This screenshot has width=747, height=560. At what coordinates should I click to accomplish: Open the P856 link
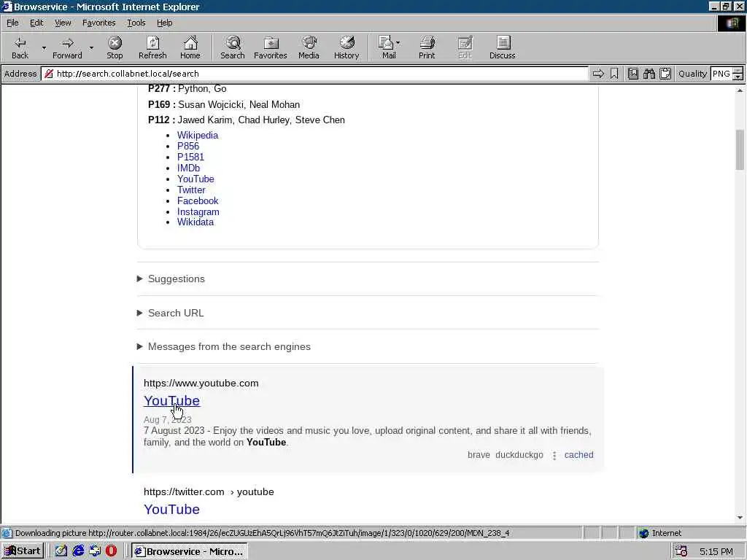click(x=188, y=146)
